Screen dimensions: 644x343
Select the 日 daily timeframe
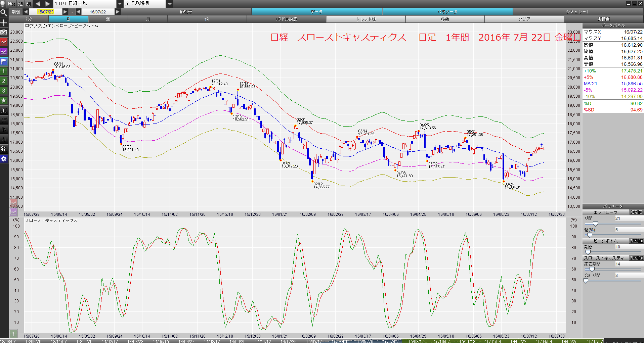(68, 19)
